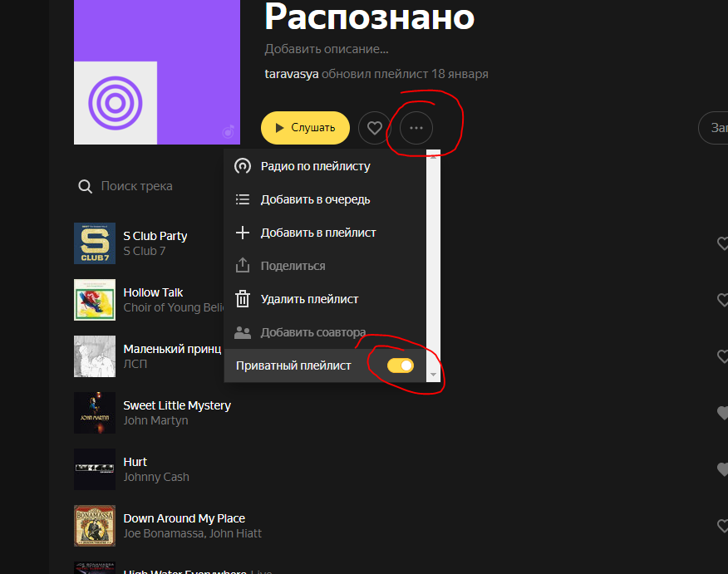728x574 pixels.
Task: Open the three-dots playlist options button
Action: 416,128
